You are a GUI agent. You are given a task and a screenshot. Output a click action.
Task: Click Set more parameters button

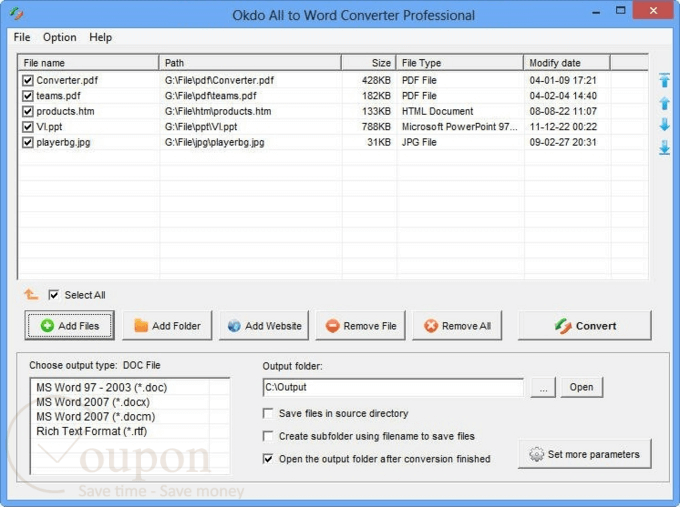(x=585, y=454)
